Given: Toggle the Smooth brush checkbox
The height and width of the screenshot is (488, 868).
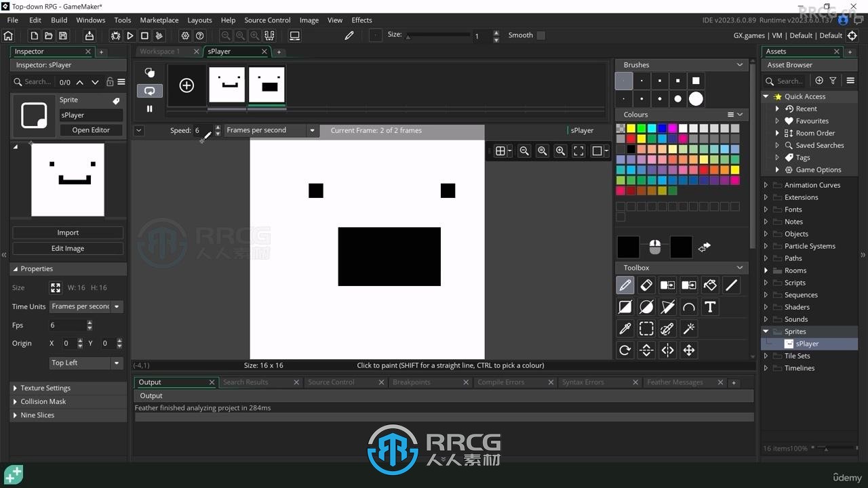Looking at the screenshot, I should tap(540, 35).
